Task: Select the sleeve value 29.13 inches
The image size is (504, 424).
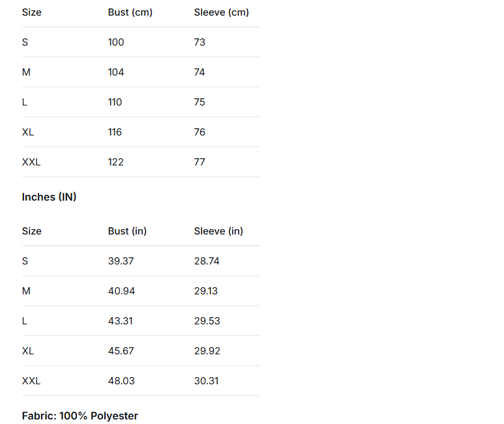Action: 206,291
